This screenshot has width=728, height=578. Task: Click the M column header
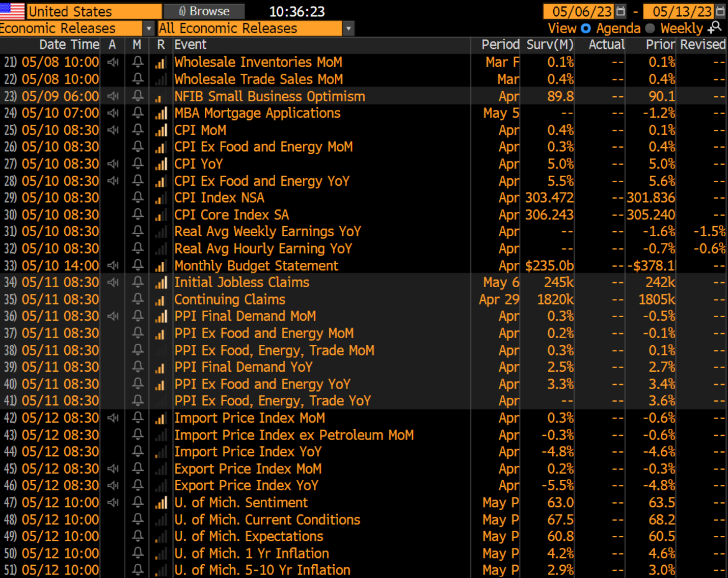tap(137, 45)
